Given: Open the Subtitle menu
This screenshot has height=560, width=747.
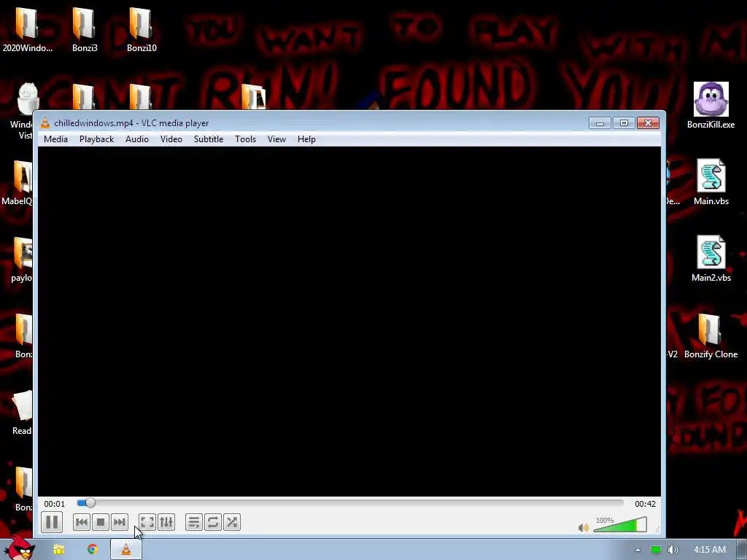Looking at the screenshot, I should [209, 139].
